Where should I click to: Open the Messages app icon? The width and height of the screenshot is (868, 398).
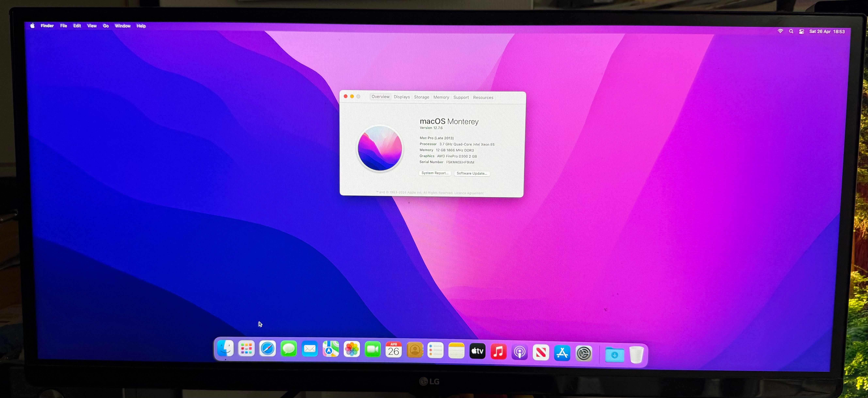289,349
